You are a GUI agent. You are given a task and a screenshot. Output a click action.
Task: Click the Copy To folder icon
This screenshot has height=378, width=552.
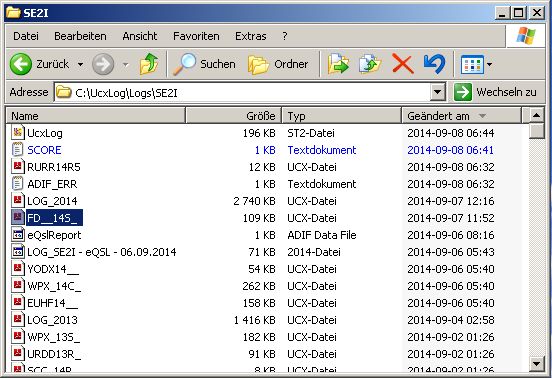370,64
